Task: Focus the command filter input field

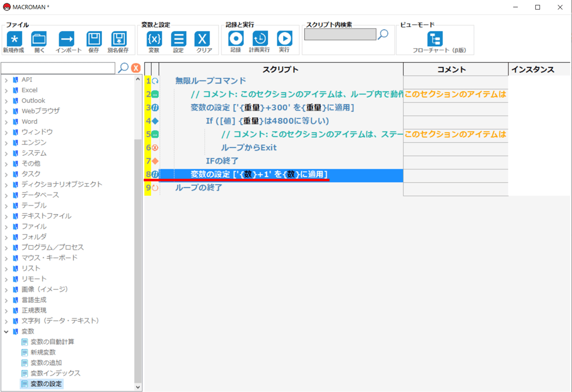Action: tap(58, 68)
